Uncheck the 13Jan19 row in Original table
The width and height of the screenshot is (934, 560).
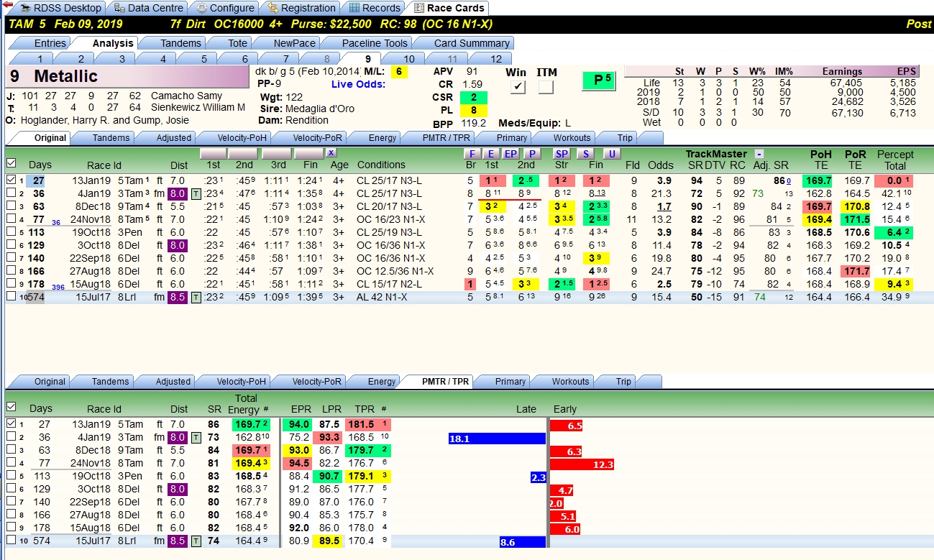coord(11,180)
